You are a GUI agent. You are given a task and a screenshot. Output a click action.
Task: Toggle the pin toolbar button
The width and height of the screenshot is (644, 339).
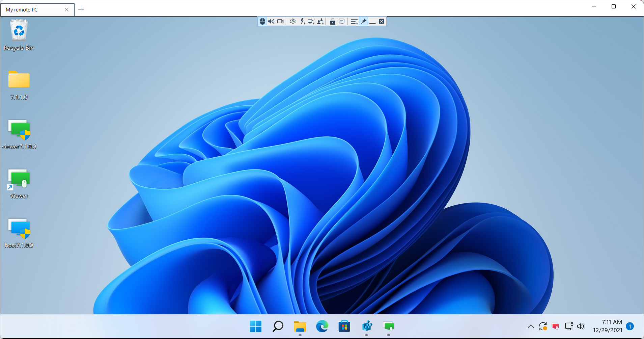point(364,22)
